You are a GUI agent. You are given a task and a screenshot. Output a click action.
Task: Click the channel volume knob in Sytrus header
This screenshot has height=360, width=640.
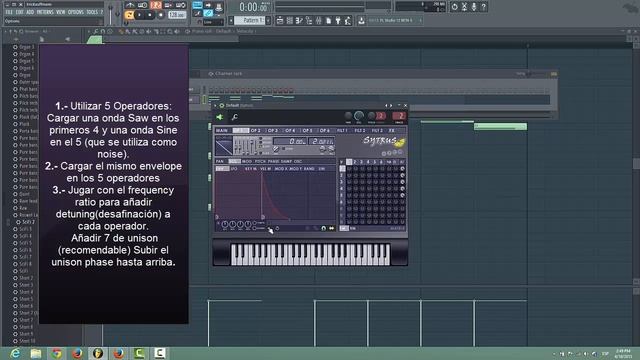(x=359, y=116)
